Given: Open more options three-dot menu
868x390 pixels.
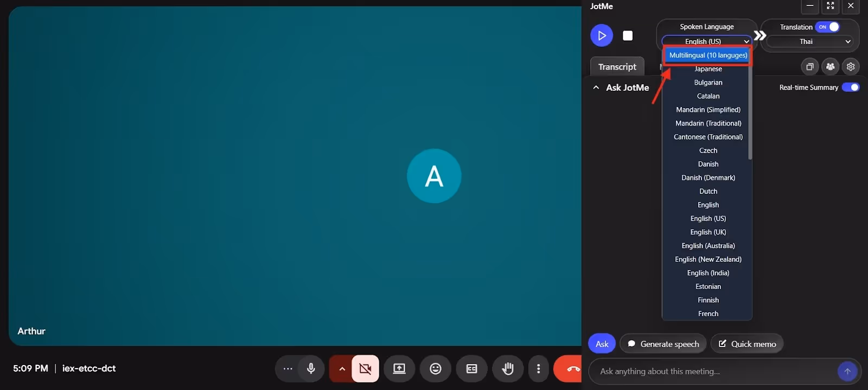Looking at the screenshot, I should [538, 369].
